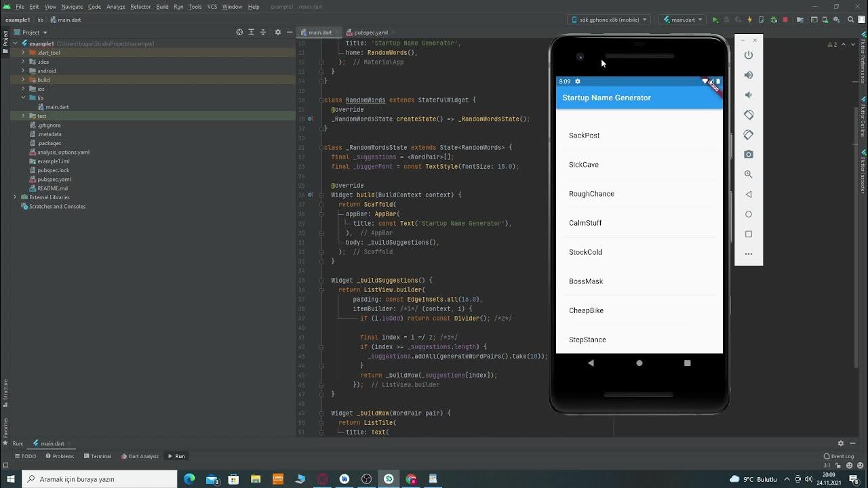Screen dimensions: 868x488
Task: Run the app with the green play button
Action: 715,20
